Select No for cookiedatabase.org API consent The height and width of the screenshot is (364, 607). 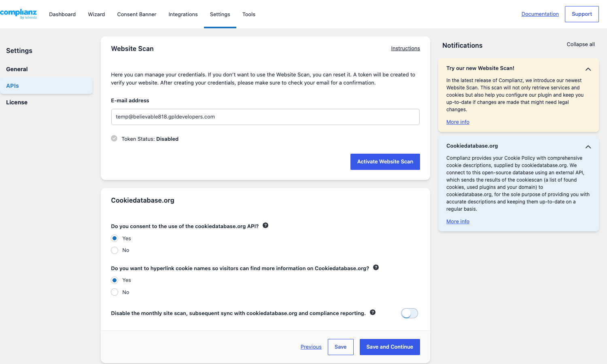(x=115, y=250)
